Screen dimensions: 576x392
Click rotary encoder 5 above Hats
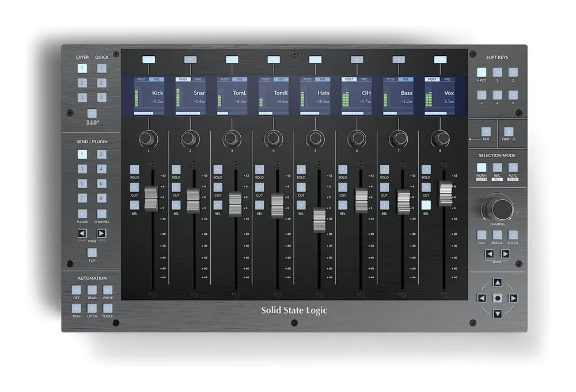[x=314, y=138]
